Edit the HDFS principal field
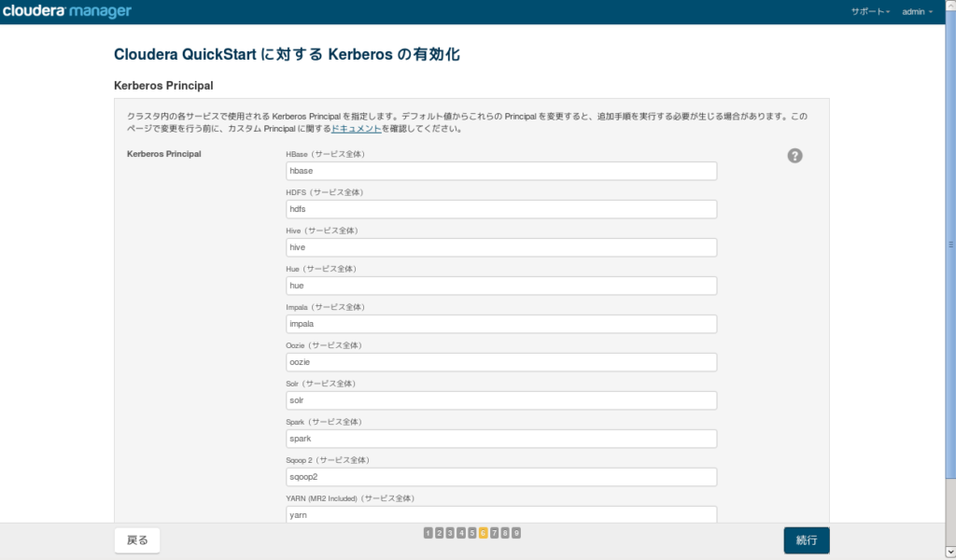This screenshot has height=560, width=956. click(501, 209)
